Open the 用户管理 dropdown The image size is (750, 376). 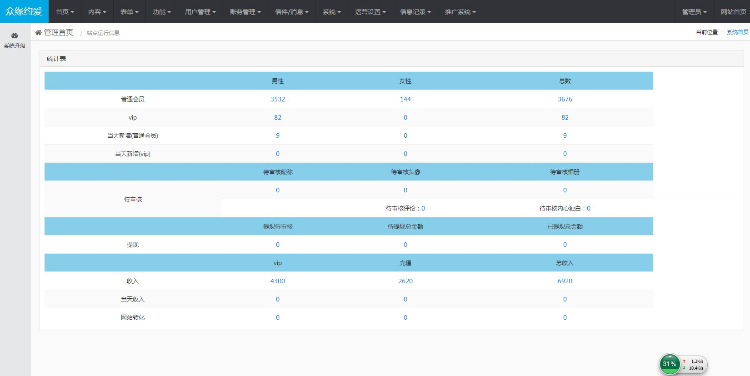(x=200, y=12)
